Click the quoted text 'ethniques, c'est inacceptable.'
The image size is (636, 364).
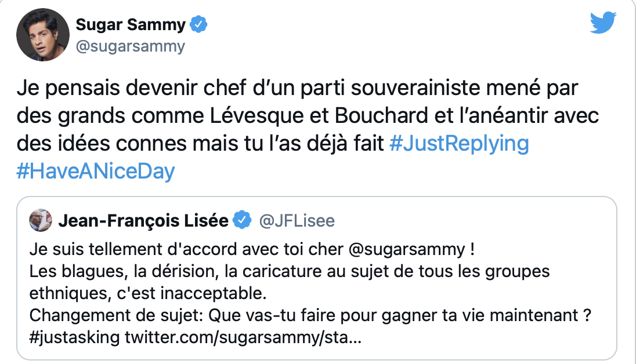[147, 294]
